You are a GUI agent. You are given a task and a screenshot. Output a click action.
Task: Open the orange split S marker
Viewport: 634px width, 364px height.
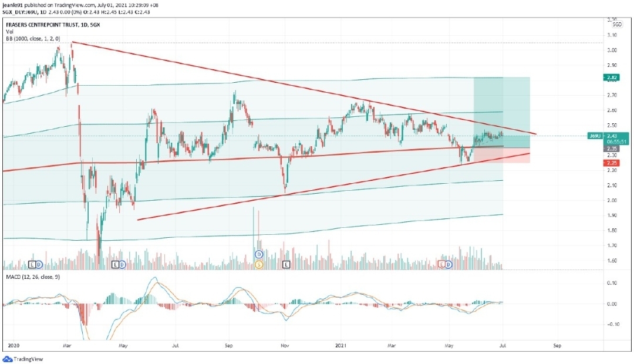[259, 265]
